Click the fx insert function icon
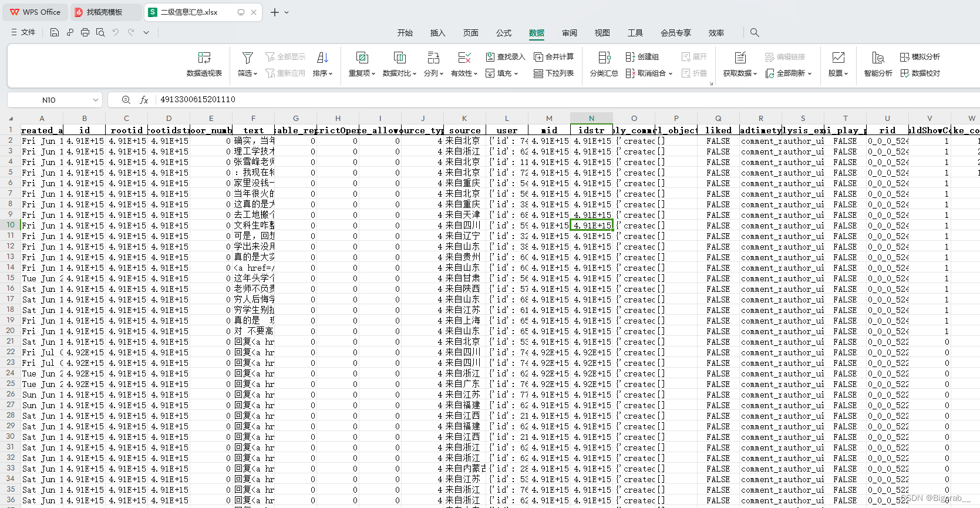 click(x=144, y=100)
